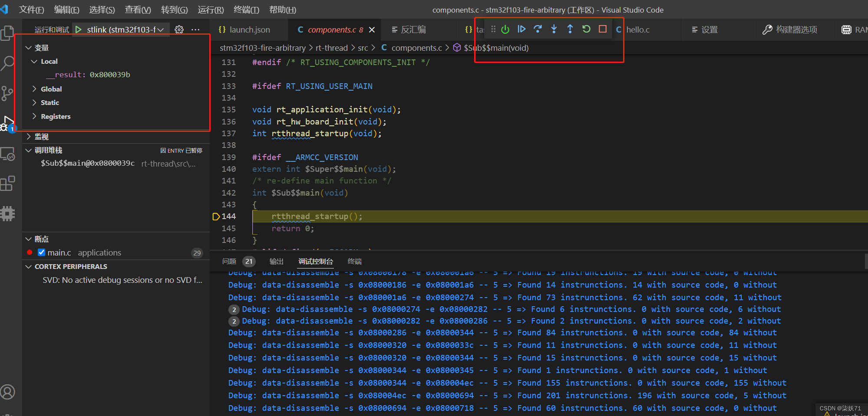Open the 调试控制台 debug console tab
This screenshot has width=868, height=416.
tap(316, 261)
